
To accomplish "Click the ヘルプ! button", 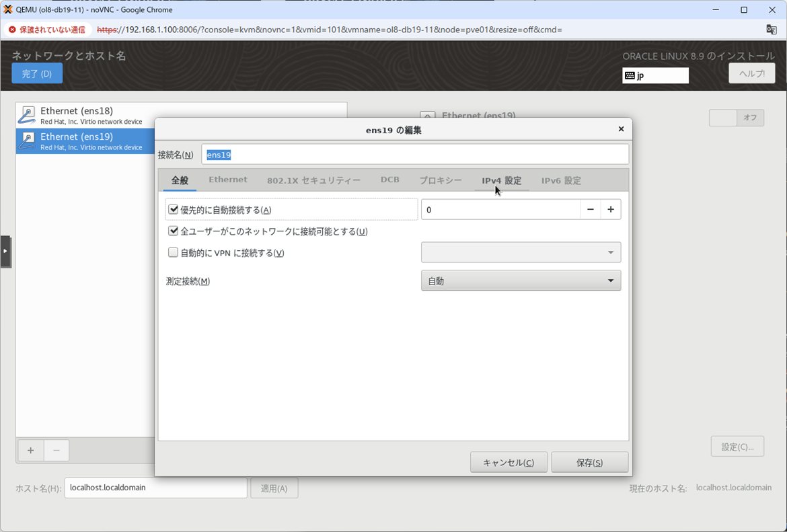I will pyautogui.click(x=752, y=73).
